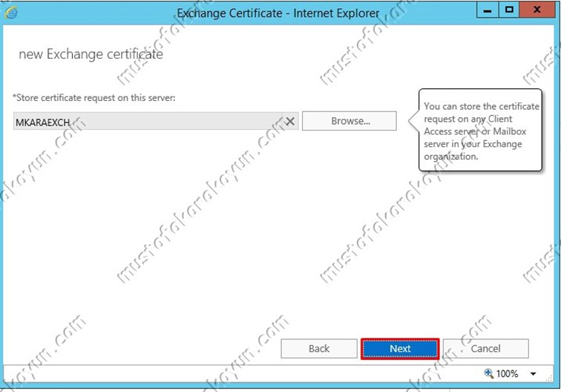
Task: Click the zoom magnifier icon in status bar
Action: [488, 373]
